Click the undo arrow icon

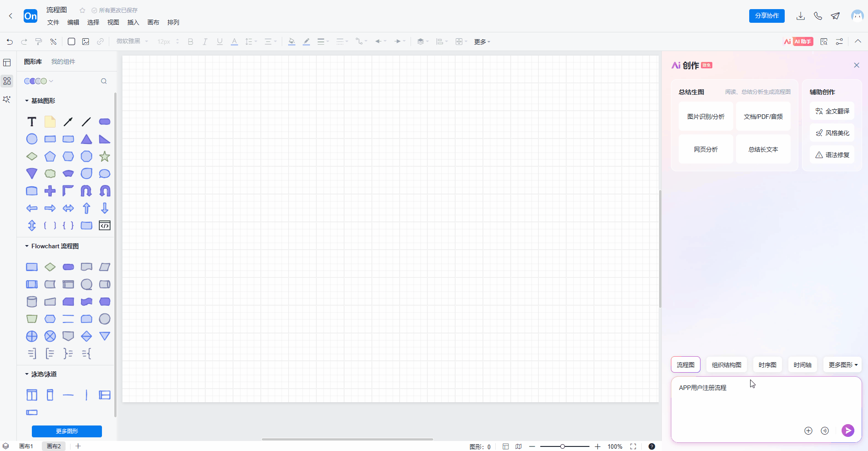pyautogui.click(x=10, y=41)
